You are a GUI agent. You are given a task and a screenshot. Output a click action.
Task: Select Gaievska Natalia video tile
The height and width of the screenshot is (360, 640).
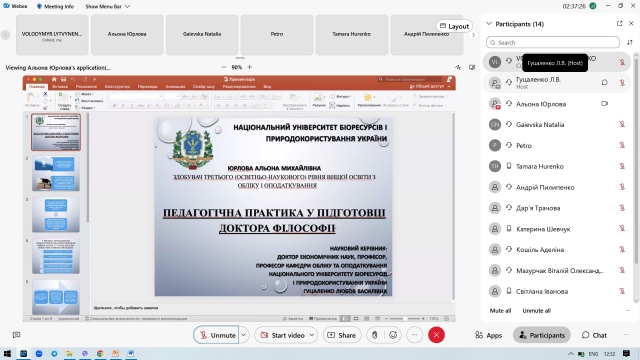pos(202,35)
